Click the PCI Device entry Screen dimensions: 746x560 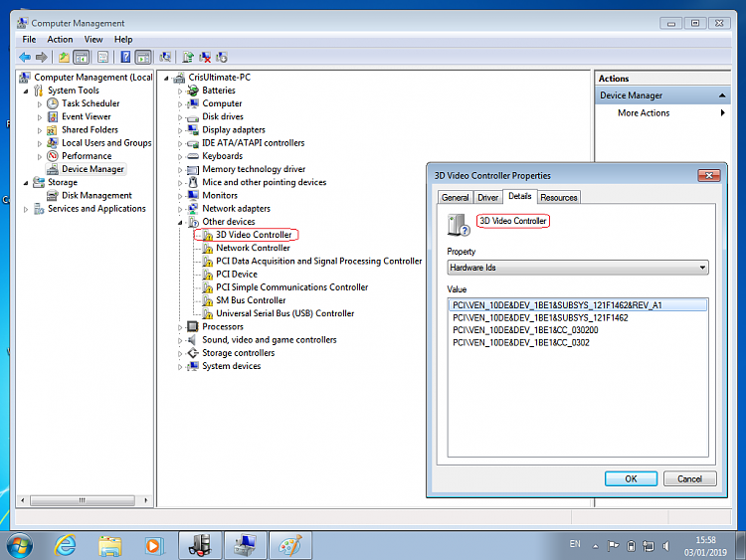point(237,275)
